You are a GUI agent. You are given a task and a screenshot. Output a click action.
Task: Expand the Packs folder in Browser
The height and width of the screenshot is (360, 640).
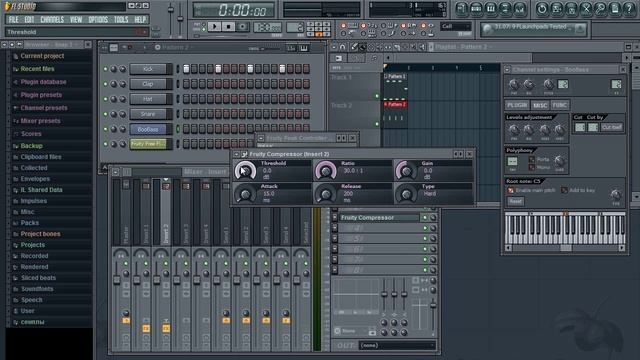30,223
